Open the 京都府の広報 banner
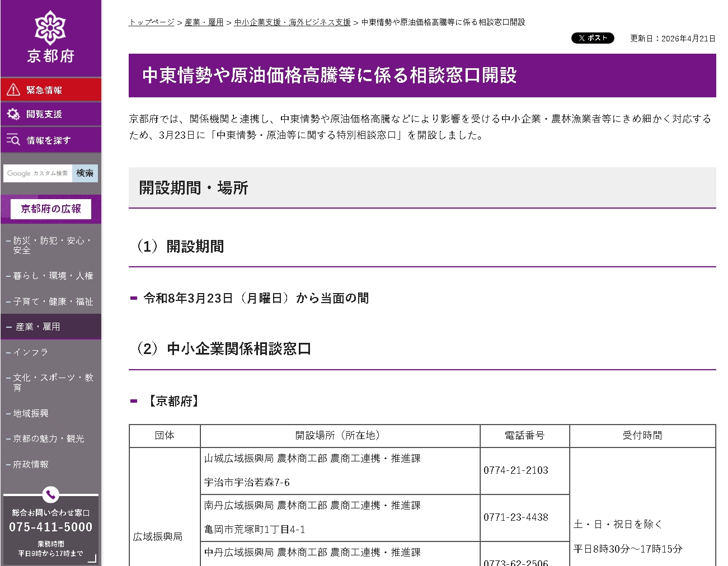Image resolution: width=728 pixels, height=566 pixels. [x=51, y=209]
